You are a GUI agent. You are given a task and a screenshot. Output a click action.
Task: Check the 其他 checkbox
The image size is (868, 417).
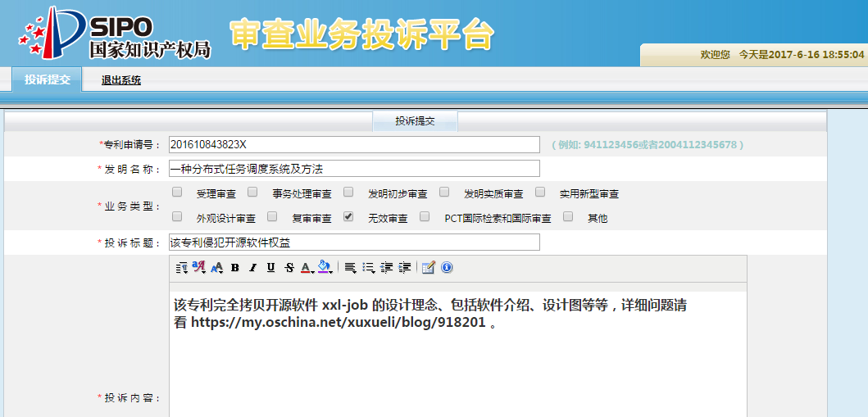point(567,216)
